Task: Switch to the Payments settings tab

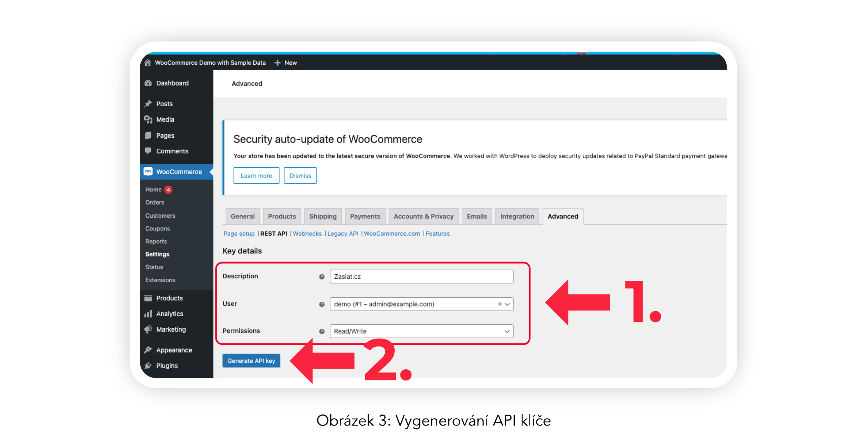Action: pyautogui.click(x=365, y=216)
